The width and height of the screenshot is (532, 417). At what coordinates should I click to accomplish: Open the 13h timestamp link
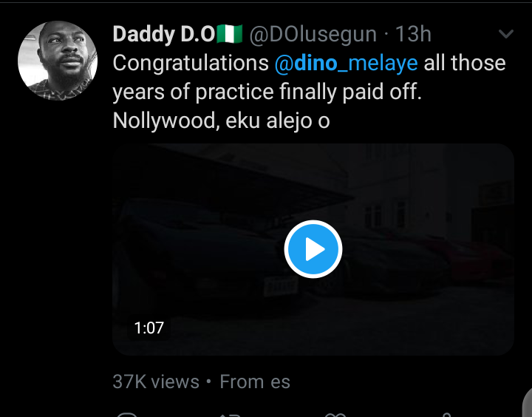[x=413, y=34]
